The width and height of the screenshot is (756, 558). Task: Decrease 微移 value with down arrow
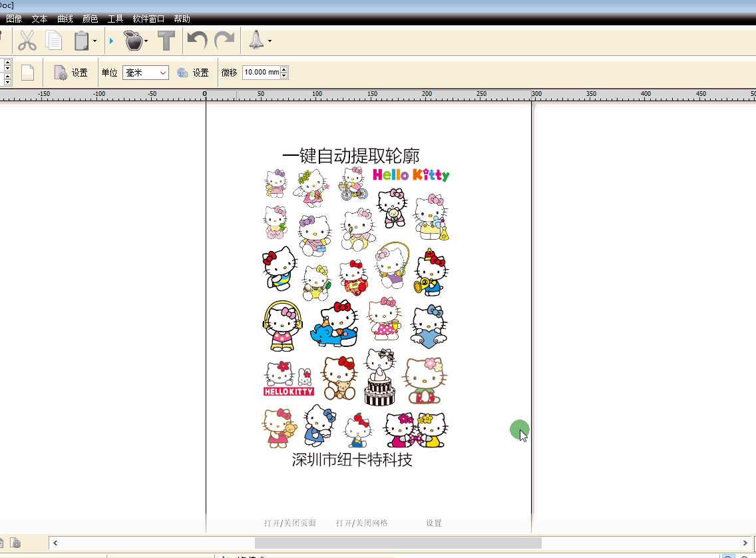[x=284, y=76]
